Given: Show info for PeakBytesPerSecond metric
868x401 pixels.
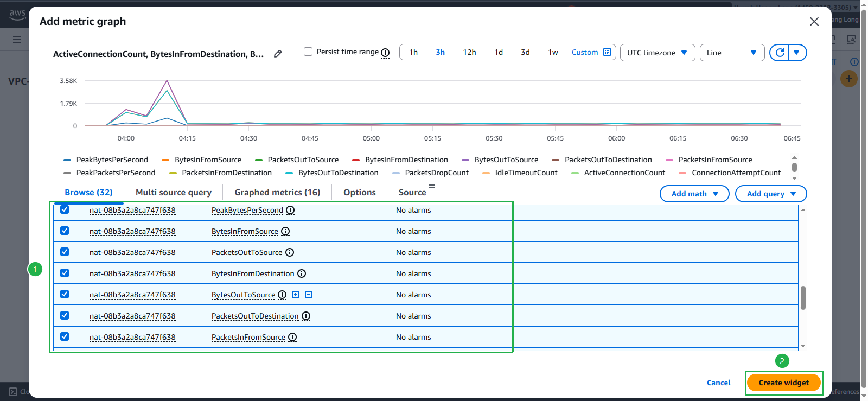Looking at the screenshot, I should tap(290, 210).
